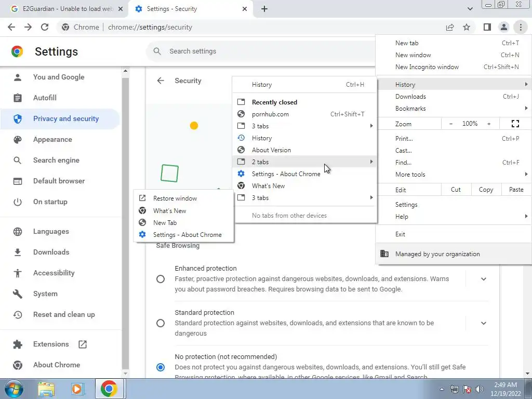
Task: Choose Restore window in submenu
Action: point(183,198)
